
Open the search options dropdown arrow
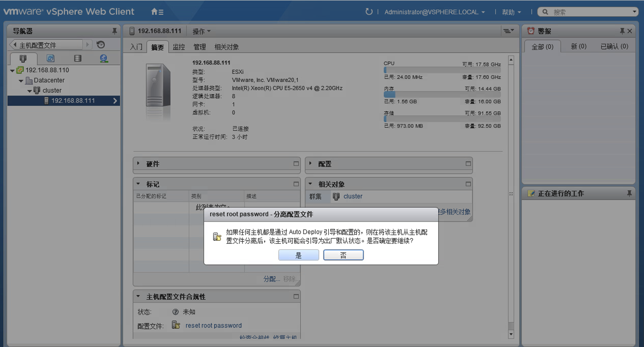click(x=634, y=12)
